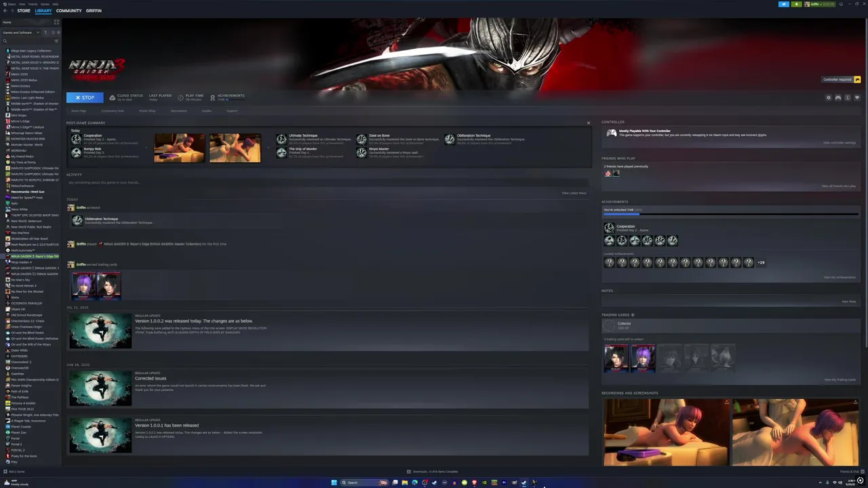Open View My Trading Cards link
868x488 pixels.
point(840,380)
